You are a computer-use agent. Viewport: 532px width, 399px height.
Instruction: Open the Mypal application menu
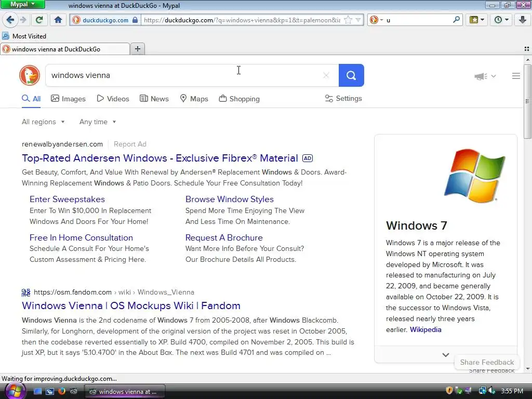tap(22, 4)
